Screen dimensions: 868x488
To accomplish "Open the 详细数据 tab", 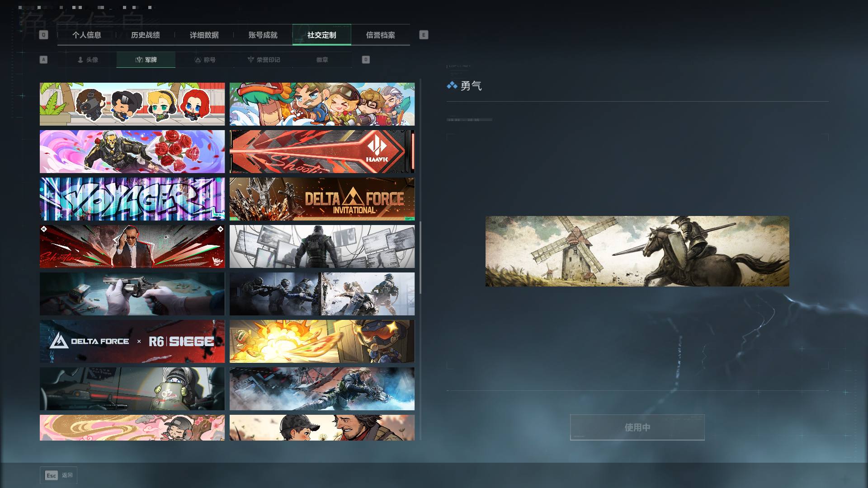I will tap(204, 35).
